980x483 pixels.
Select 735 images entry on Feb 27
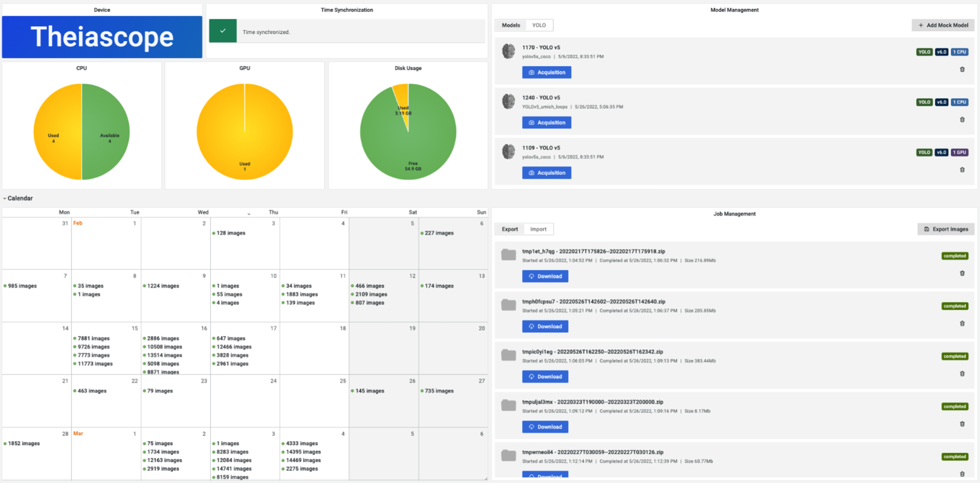[x=437, y=391]
